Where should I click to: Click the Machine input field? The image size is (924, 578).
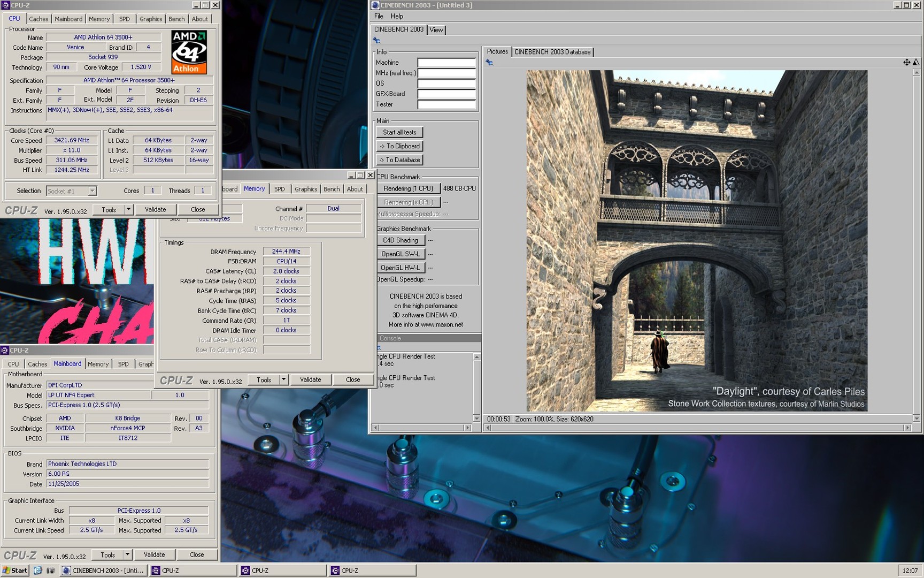(446, 63)
